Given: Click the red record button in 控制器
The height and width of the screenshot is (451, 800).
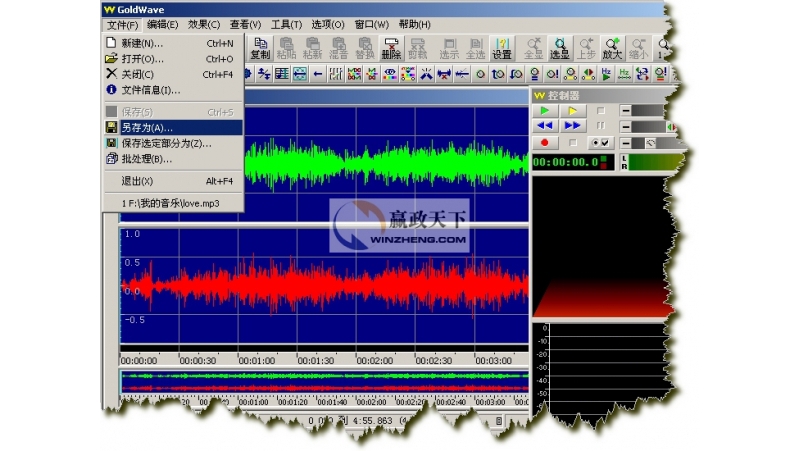Looking at the screenshot, I should pyautogui.click(x=545, y=143).
